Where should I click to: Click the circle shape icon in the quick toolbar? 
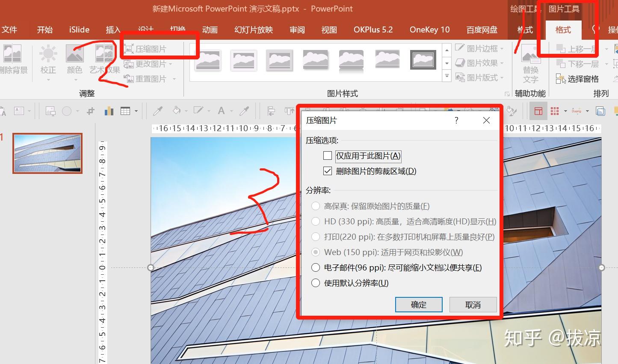(x=67, y=111)
